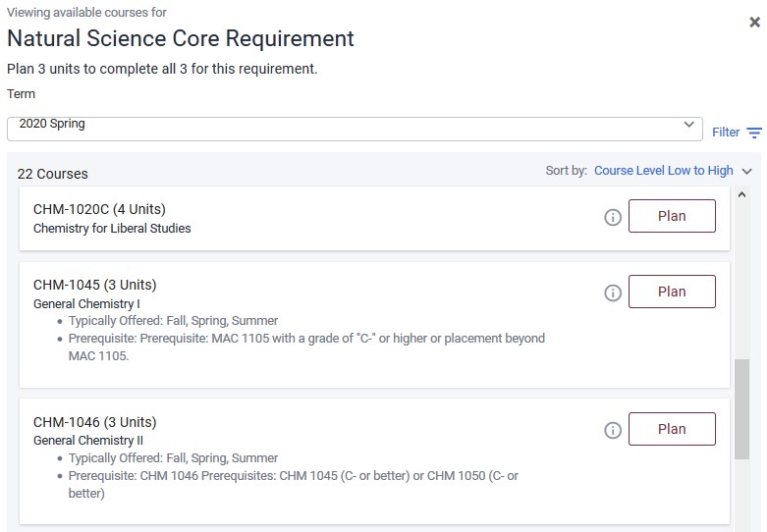
Task: Close the Natural Science Core Requirement dialog
Action: 754,23
